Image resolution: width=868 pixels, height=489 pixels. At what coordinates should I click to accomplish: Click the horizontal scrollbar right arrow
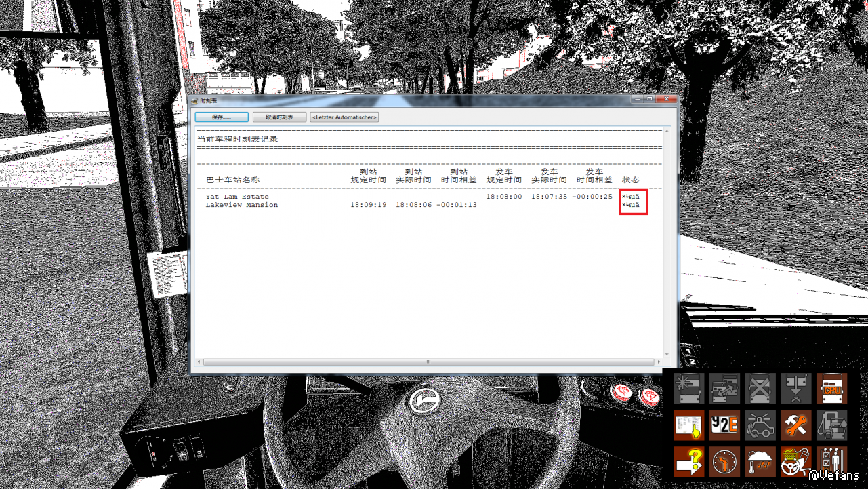click(657, 362)
